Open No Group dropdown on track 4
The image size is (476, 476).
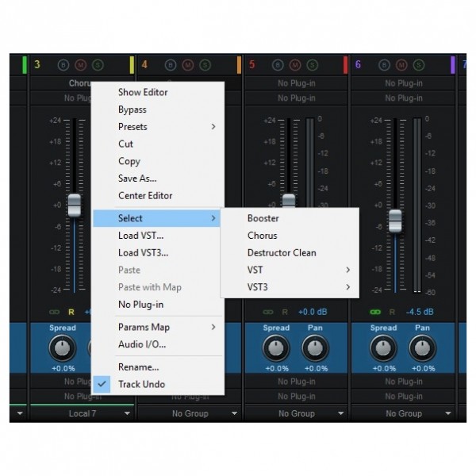(190, 413)
